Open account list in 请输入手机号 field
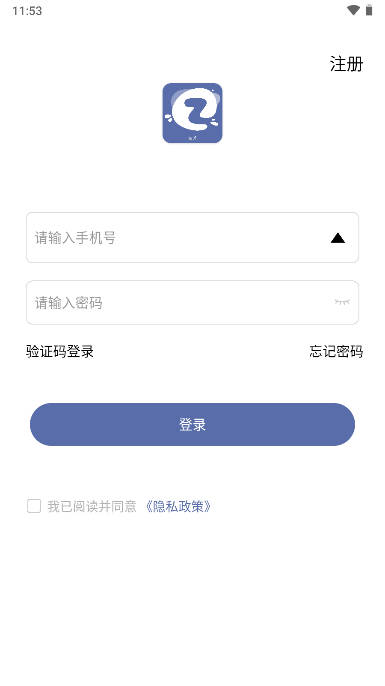 click(x=338, y=238)
